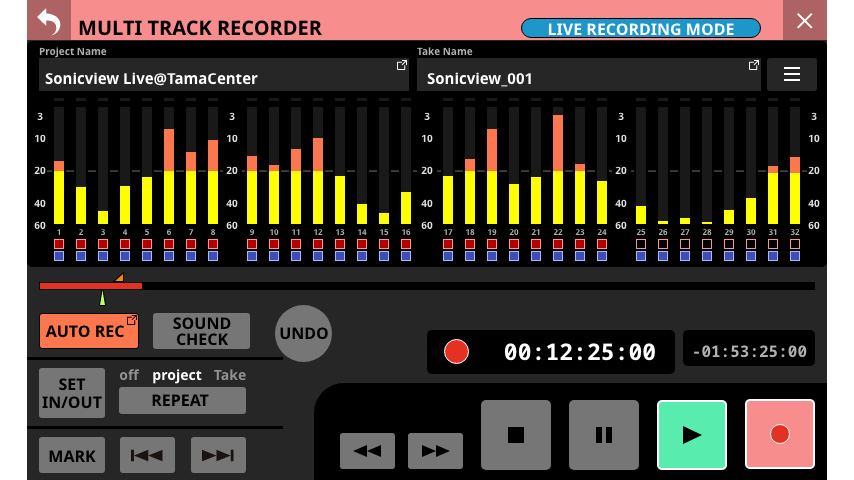Jump to the previous mark
The width and height of the screenshot is (854, 480).
click(147, 455)
